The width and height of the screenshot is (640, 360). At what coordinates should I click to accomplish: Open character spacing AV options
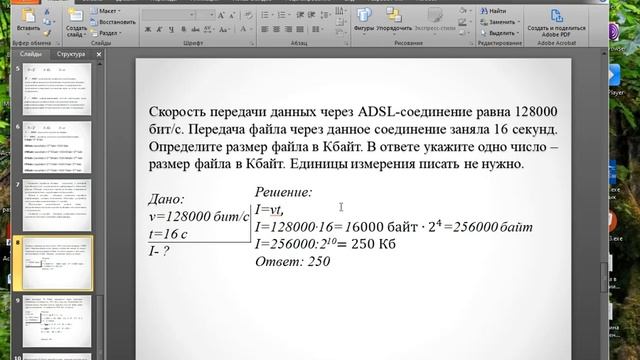coord(208,29)
